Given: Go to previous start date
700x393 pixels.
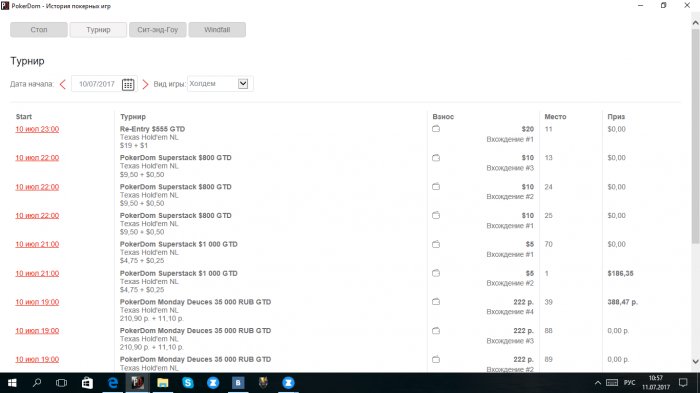Looking at the screenshot, I should [62, 84].
